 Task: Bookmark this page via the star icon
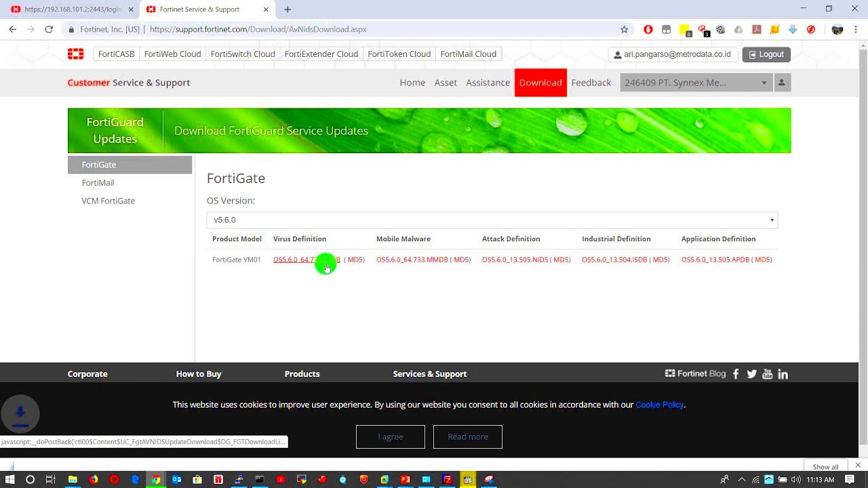[624, 29]
